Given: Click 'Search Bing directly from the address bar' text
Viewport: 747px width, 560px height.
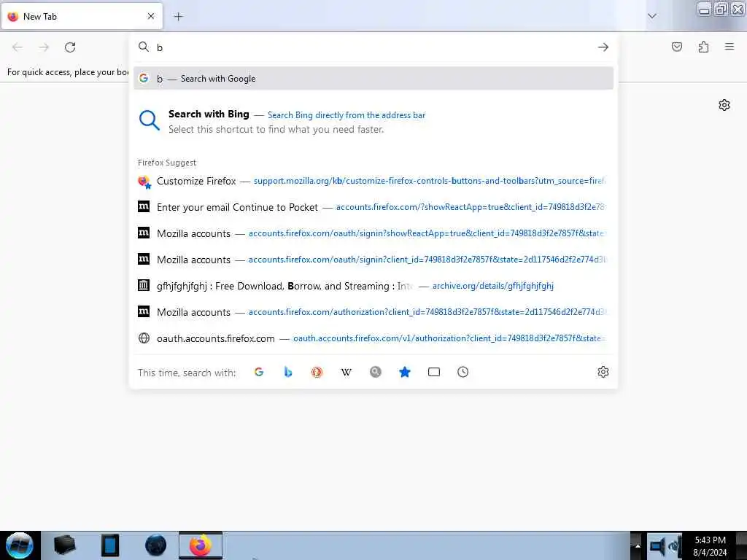Looking at the screenshot, I should point(347,115).
